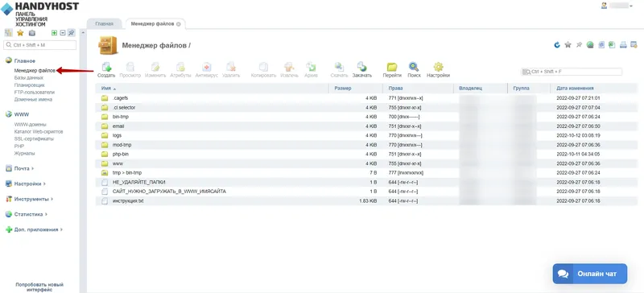Open Базы данных in sidebar
644x293 pixels.
click(x=29, y=77)
